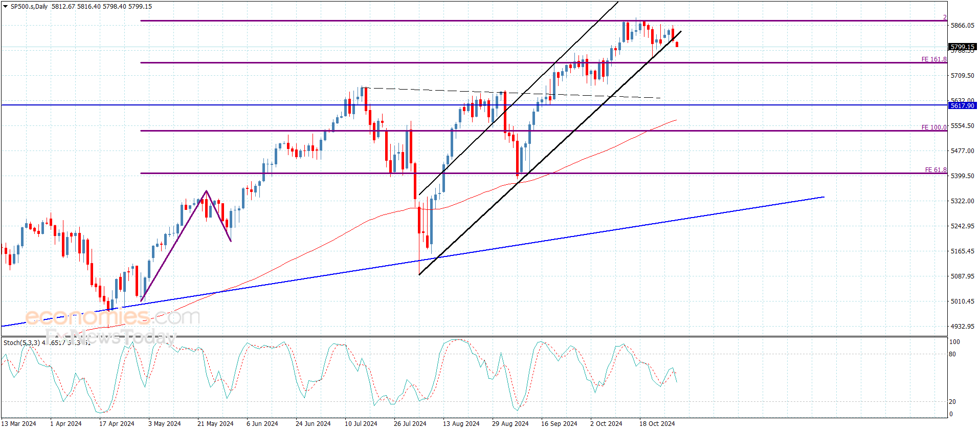Click the OHLC values 5812.67 5816.40 5798.40 5799.15
The image size is (980, 430).
click(x=102, y=7)
